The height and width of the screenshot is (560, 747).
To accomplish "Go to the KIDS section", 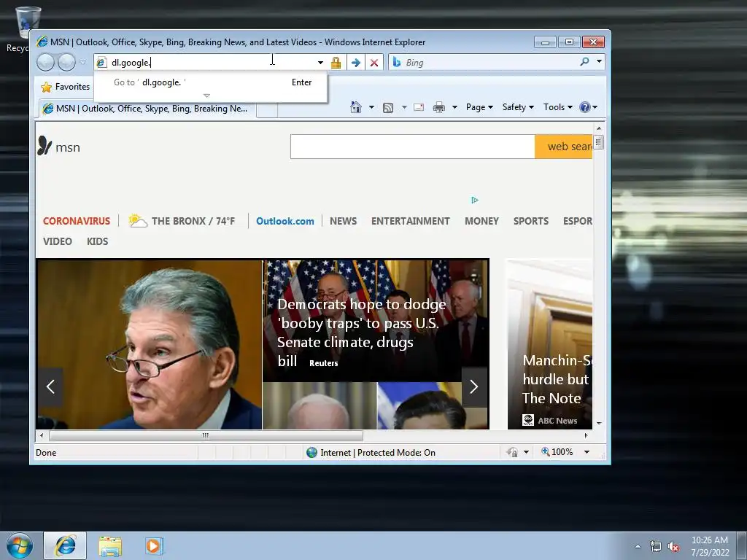I will coord(97,241).
